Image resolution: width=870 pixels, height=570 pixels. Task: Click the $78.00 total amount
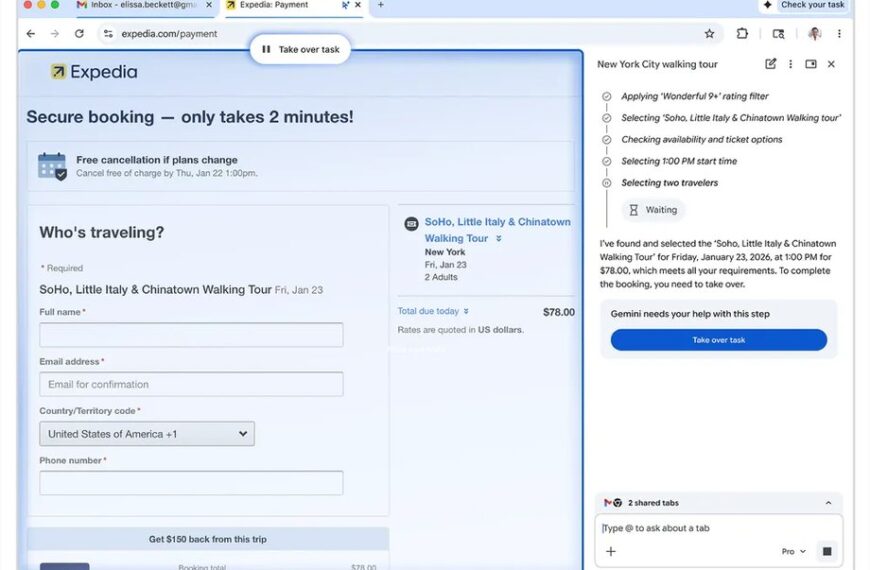click(x=559, y=312)
